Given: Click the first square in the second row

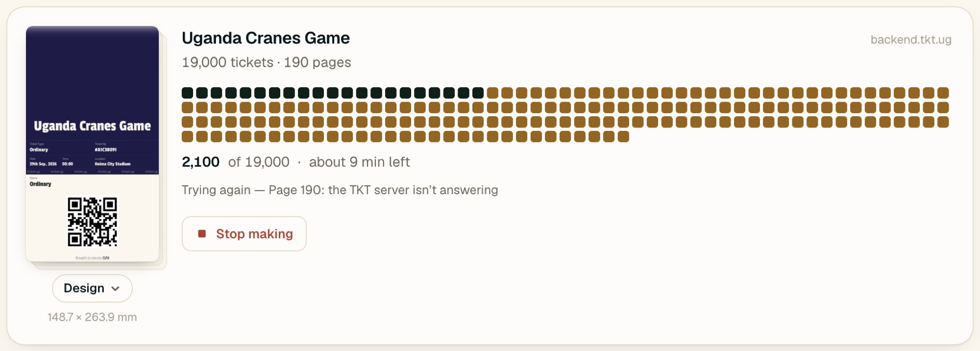Looking at the screenshot, I should point(187,107).
